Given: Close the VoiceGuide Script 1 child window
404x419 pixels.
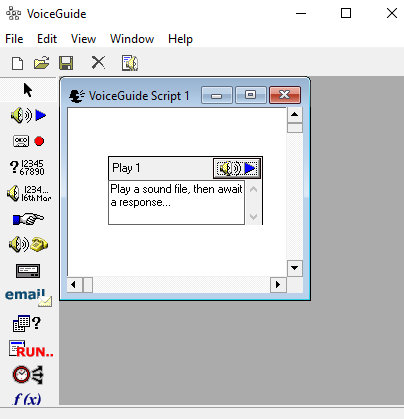Looking at the screenshot, I should pos(285,95).
